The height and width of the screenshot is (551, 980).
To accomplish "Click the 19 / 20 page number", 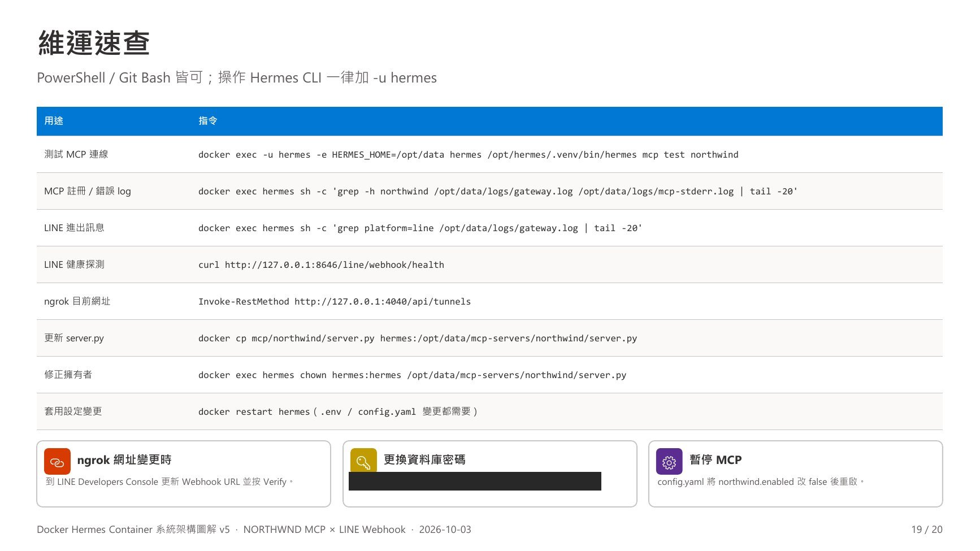I will pos(927,530).
